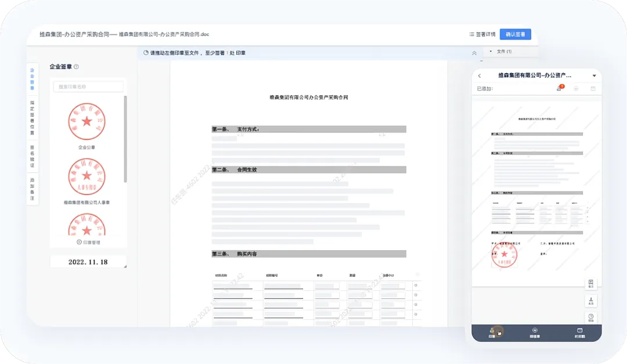Click the seal list vertical scrollbar
Screen dimensions: 627x364
click(x=125, y=139)
